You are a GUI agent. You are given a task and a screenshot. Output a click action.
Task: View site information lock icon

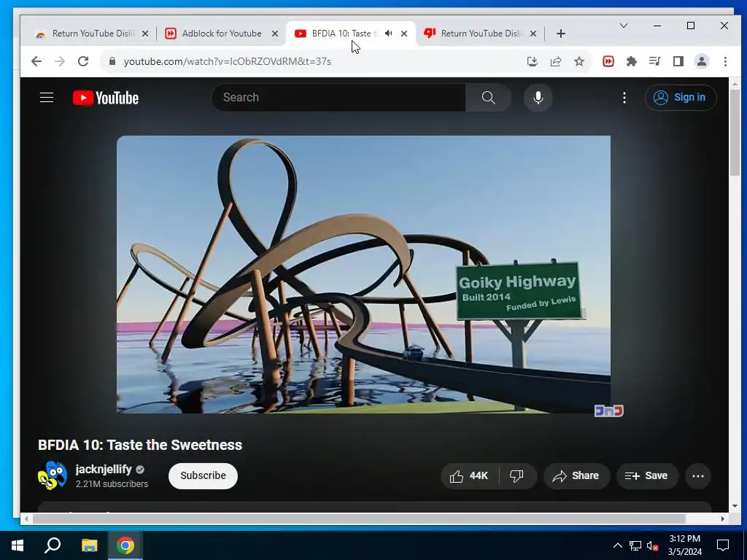[x=112, y=61]
